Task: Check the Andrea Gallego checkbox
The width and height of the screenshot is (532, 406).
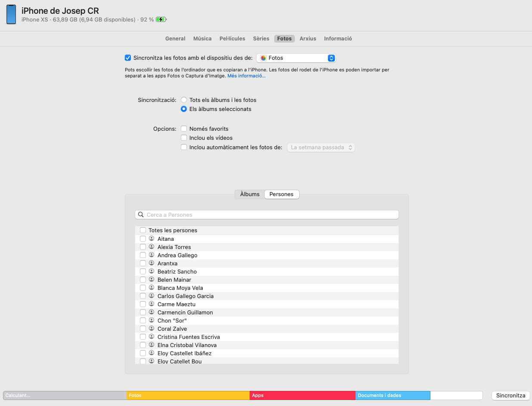Action: pos(143,255)
